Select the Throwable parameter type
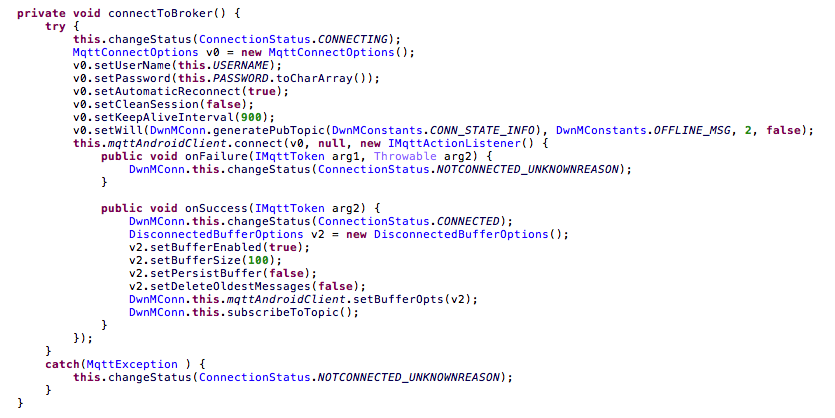The width and height of the screenshot is (835, 418). coord(405,157)
